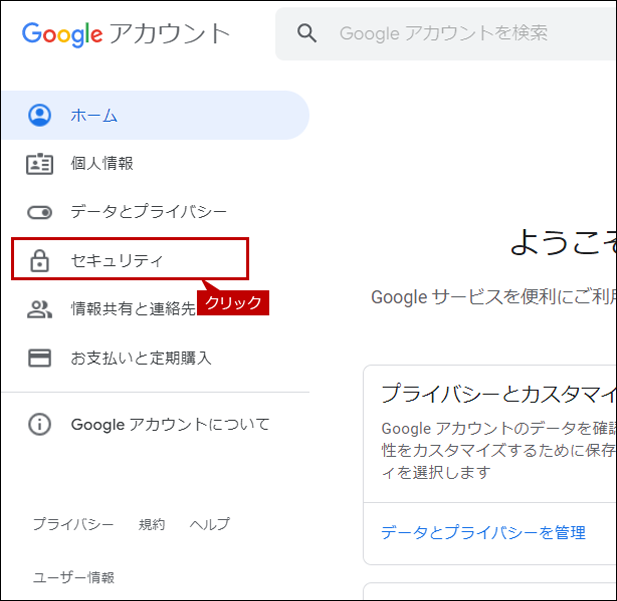The width and height of the screenshot is (617, 601).
Task: Open the プライバシー footer link
Action: [x=73, y=524]
